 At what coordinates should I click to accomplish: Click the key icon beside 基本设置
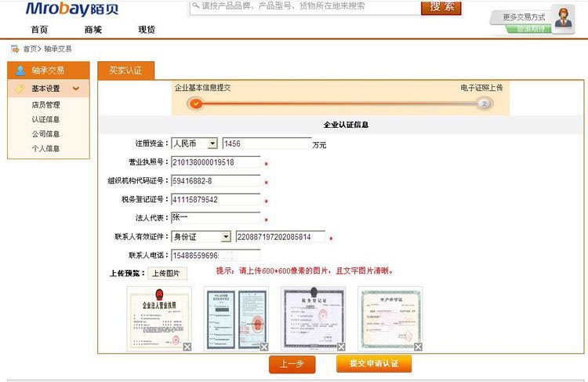tap(20, 89)
